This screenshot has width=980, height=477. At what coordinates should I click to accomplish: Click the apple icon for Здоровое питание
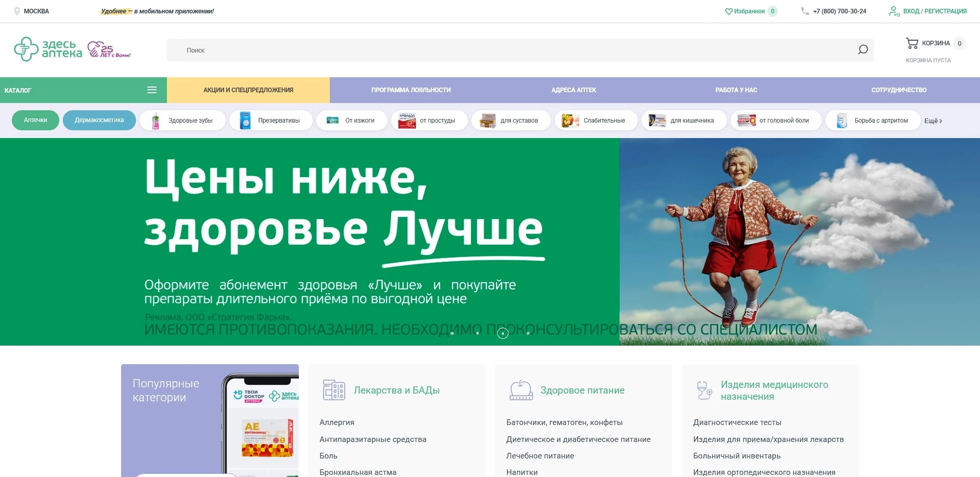tap(520, 389)
